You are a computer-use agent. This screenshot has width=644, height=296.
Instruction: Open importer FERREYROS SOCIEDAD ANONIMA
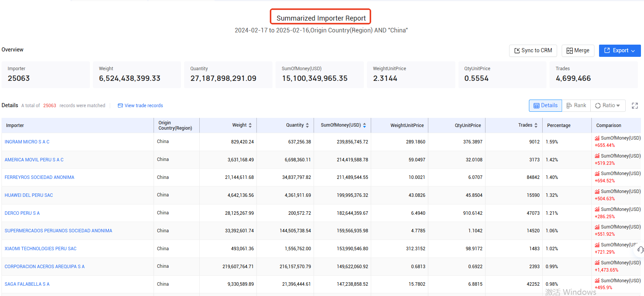point(39,177)
